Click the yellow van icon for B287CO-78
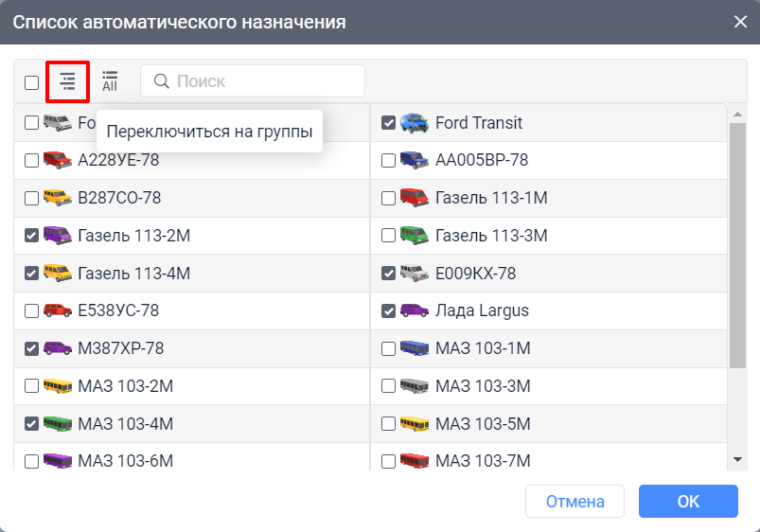 tap(58, 198)
